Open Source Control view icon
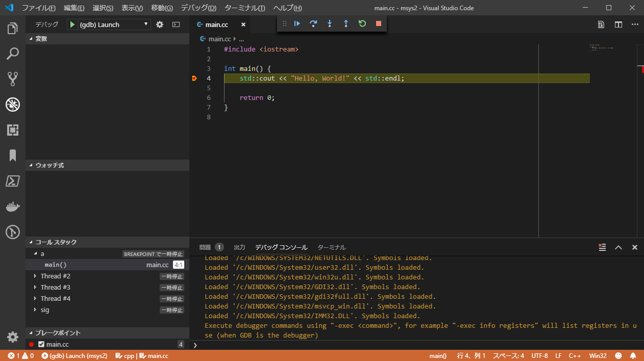Viewport: 644px width, 361px height. (13, 79)
